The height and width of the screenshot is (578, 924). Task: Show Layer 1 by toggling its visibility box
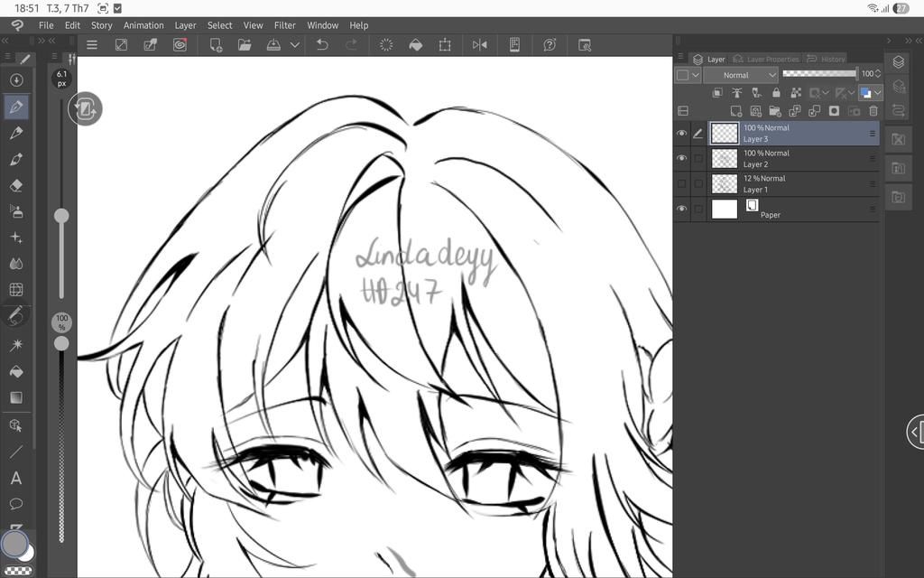click(682, 184)
